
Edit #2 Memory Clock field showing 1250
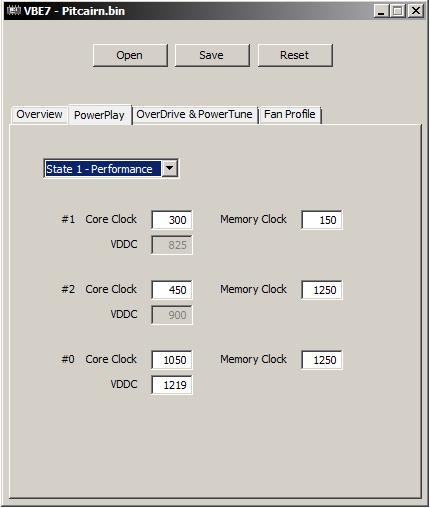click(x=322, y=290)
